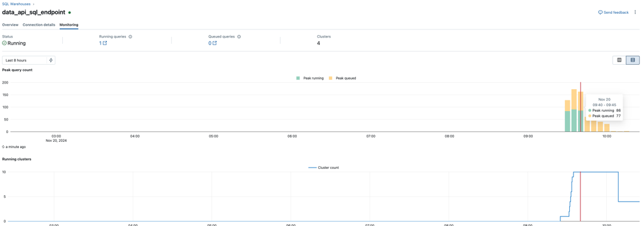This screenshot has width=644, height=226.
Task: Toggle Cluster count legend line
Action: click(x=324, y=168)
